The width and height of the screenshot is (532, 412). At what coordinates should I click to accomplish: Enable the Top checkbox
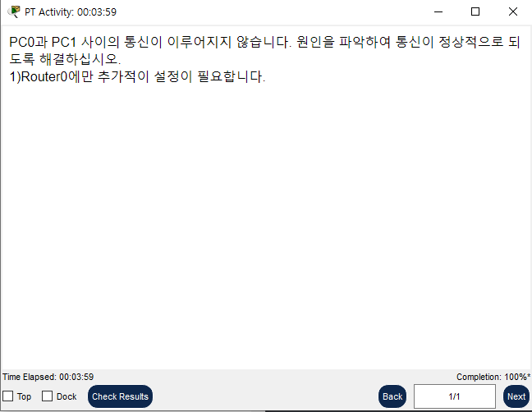8,396
